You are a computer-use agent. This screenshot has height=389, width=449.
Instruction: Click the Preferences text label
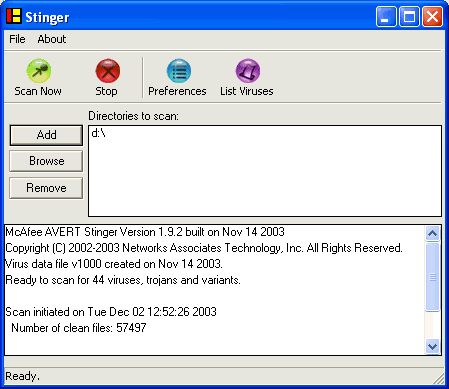177,91
